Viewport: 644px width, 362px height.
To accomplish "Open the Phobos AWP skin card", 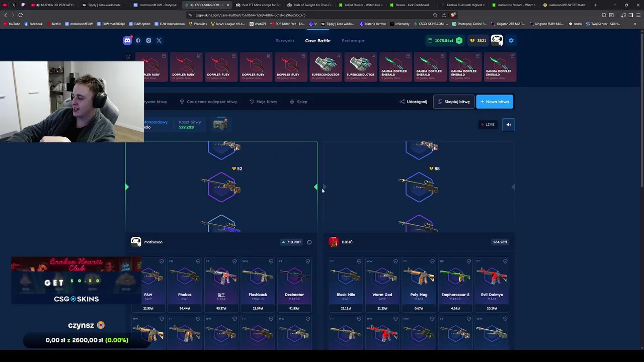I will 185,285.
